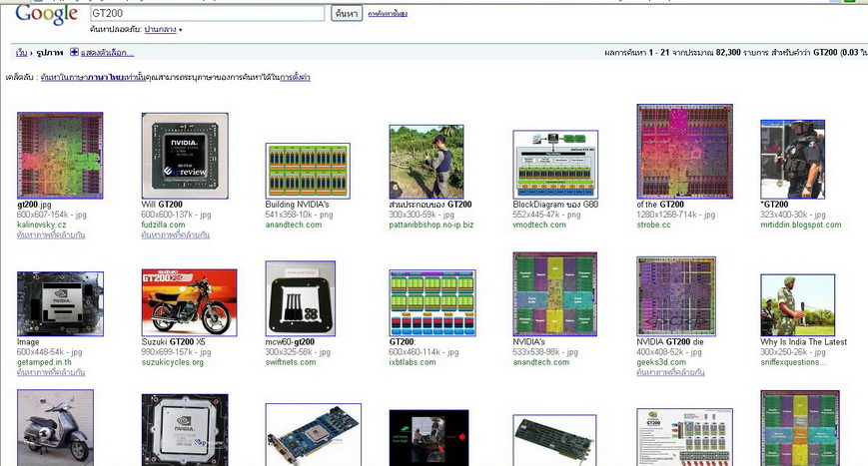Click the GT200 search input field
868x466 pixels.
point(207,13)
